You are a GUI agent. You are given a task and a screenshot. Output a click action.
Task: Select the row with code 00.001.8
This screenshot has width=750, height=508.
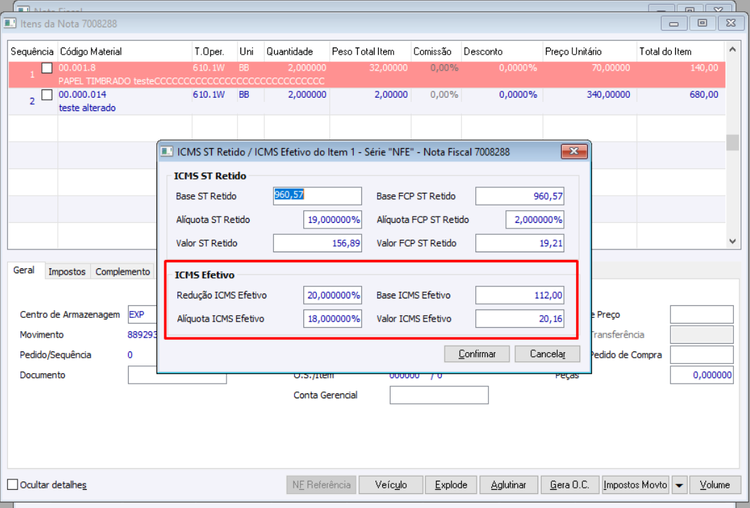coord(367,74)
